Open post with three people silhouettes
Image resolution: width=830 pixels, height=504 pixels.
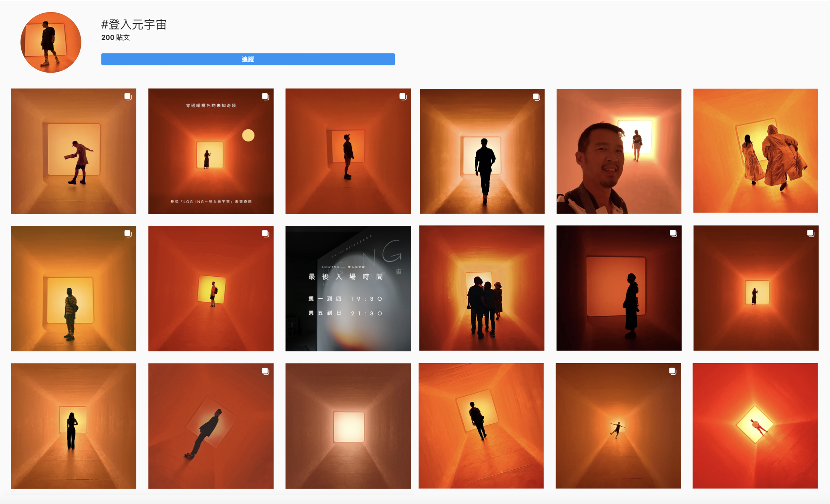pyautogui.click(x=481, y=288)
